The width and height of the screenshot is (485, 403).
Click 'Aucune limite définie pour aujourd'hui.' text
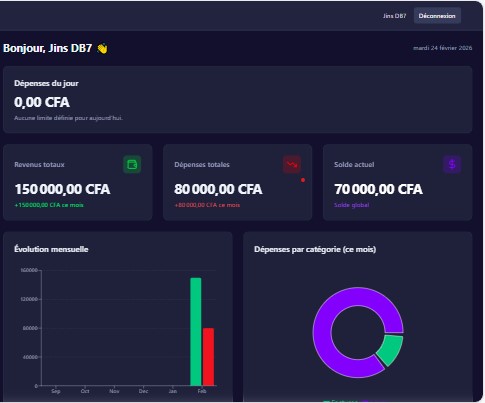point(68,118)
